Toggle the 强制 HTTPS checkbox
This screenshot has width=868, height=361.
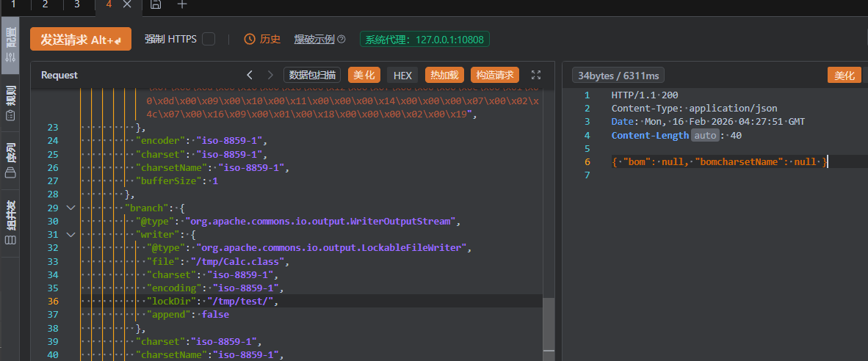[209, 39]
